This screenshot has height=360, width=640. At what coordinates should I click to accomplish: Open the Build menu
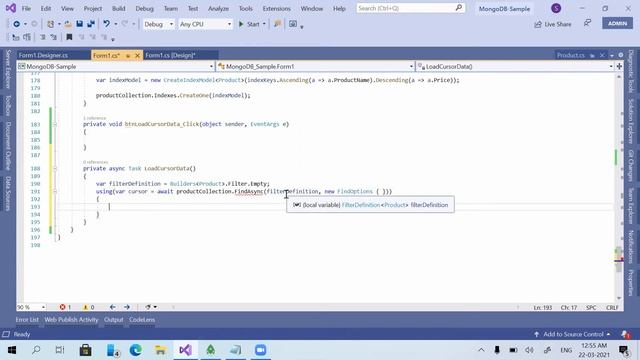tap(119, 8)
